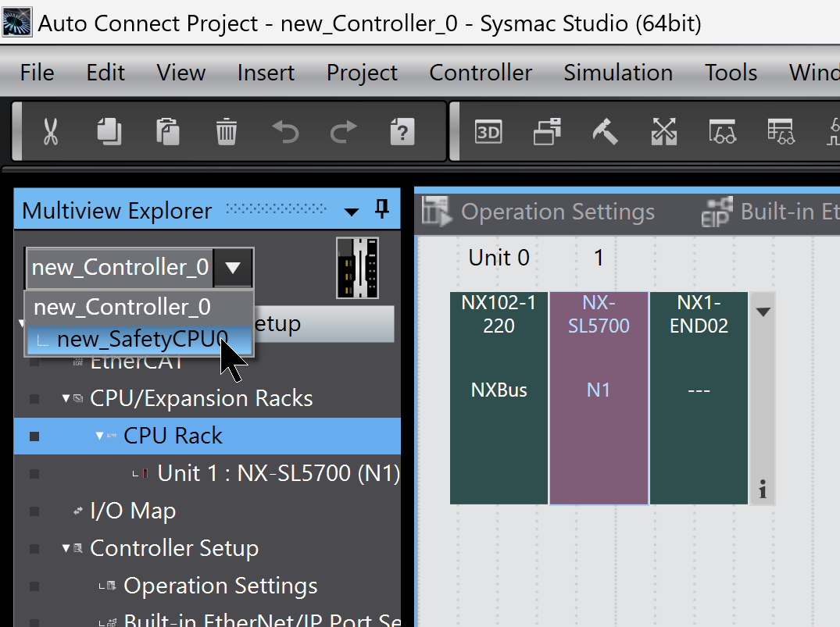Click the Multiview Explorer panel title
This screenshot has width=840, height=627.
pos(116,211)
